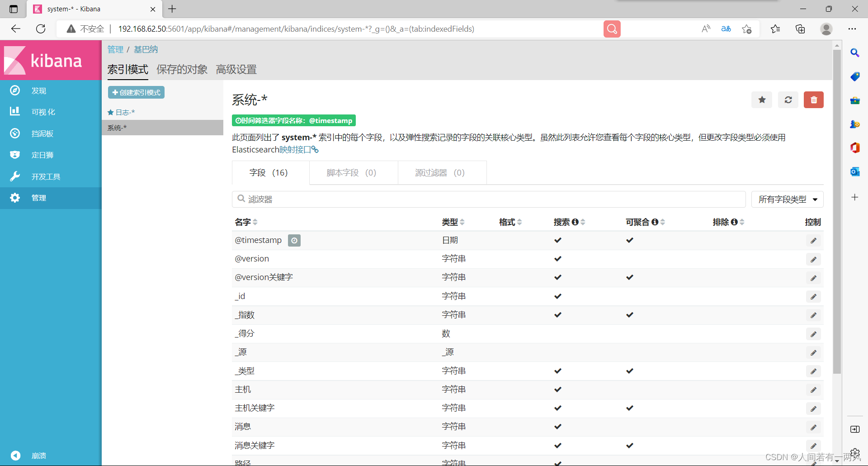Switch to 脚本字段 (0) tab

point(354,173)
